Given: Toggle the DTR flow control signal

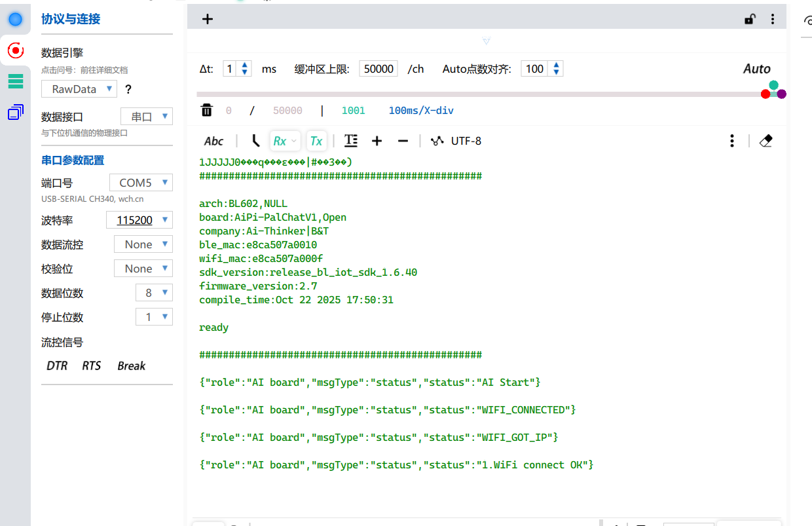Looking at the screenshot, I should point(57,366).
